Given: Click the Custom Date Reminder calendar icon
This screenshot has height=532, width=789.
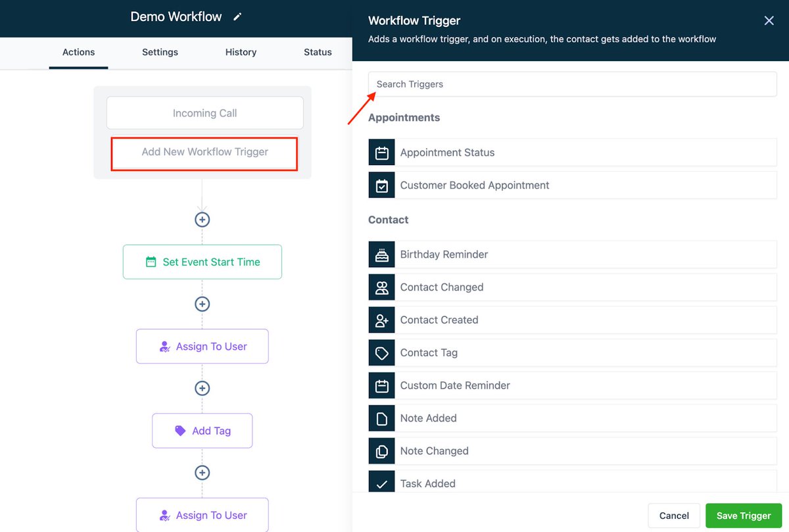Looking at the screenshot, I should 382,385.
